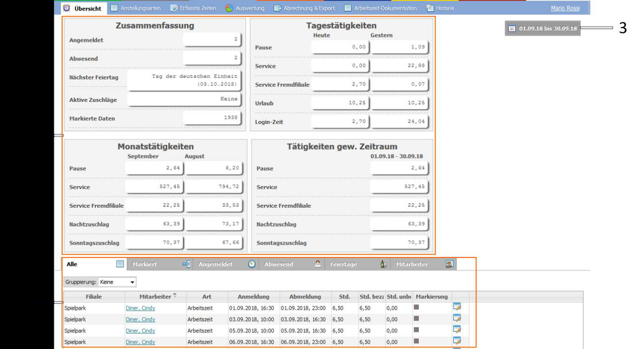Screen dimensions: 644x349
Task: Open the Historie tab
Action: [x=440, y=8]
